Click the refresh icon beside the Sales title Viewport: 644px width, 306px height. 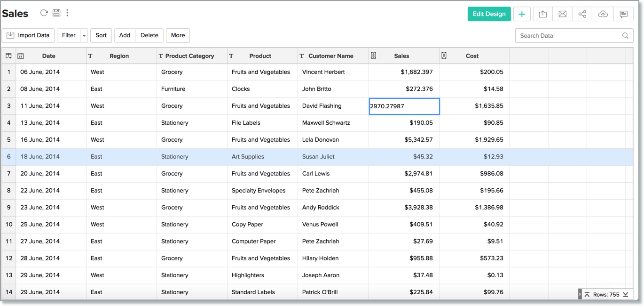pyautogui.click(x=44, y=13)
